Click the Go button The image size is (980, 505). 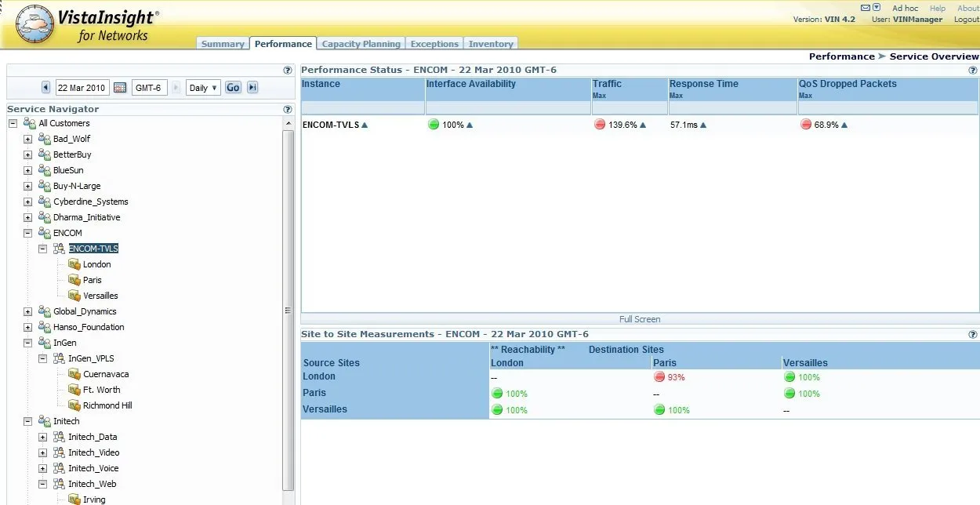[x=233, y=88]
